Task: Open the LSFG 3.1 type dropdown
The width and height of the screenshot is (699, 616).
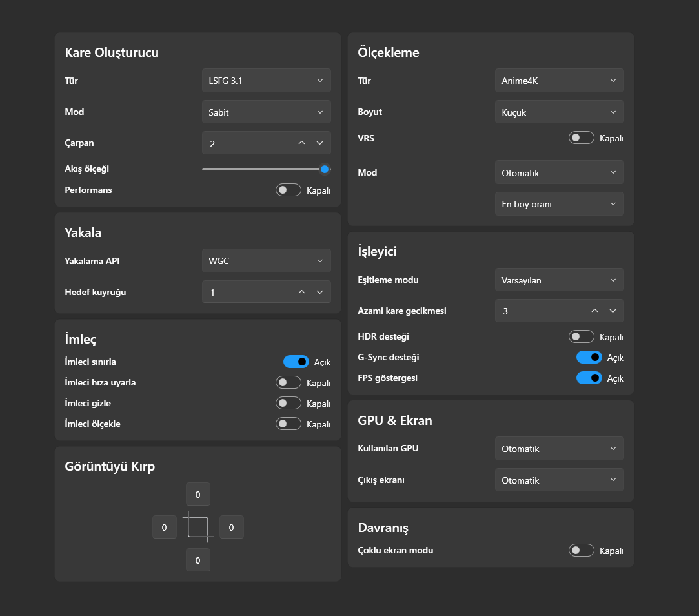Action: (x=266, y=81)
